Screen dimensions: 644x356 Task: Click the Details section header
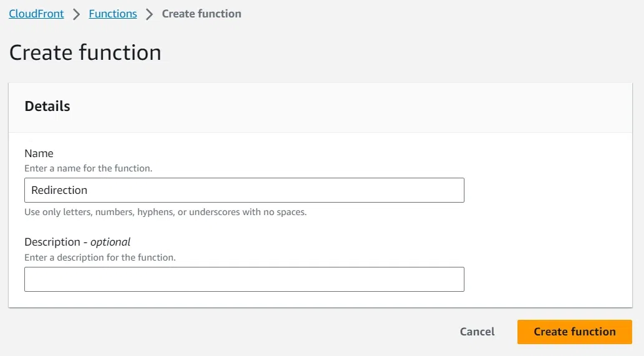(x=47, y=106)
